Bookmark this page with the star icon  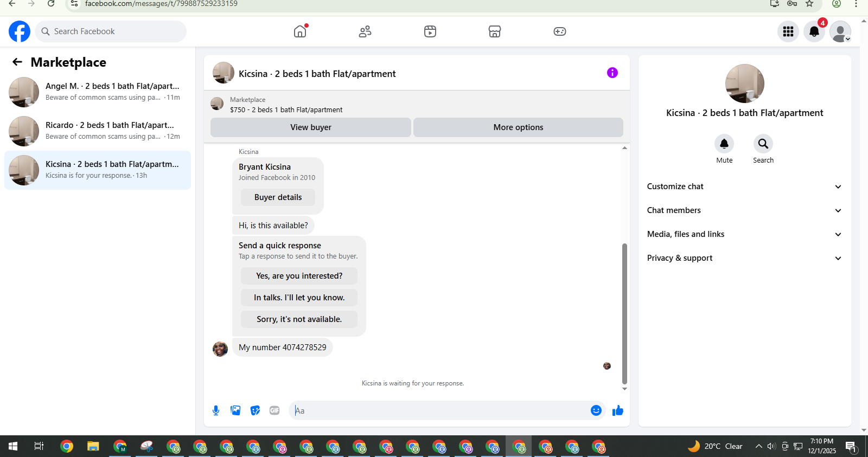809,4
